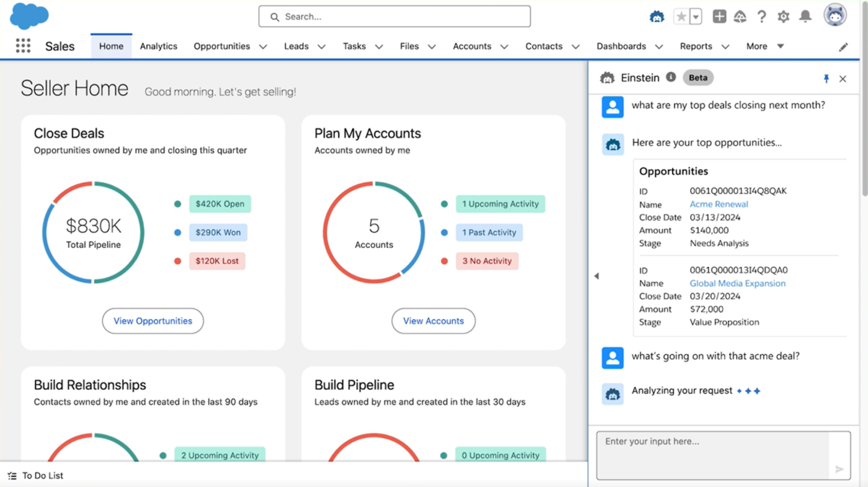Screen dimensions: 868x487
Task: Click the 0 Upcoming Activity badge
Action: tap(500, 455)
